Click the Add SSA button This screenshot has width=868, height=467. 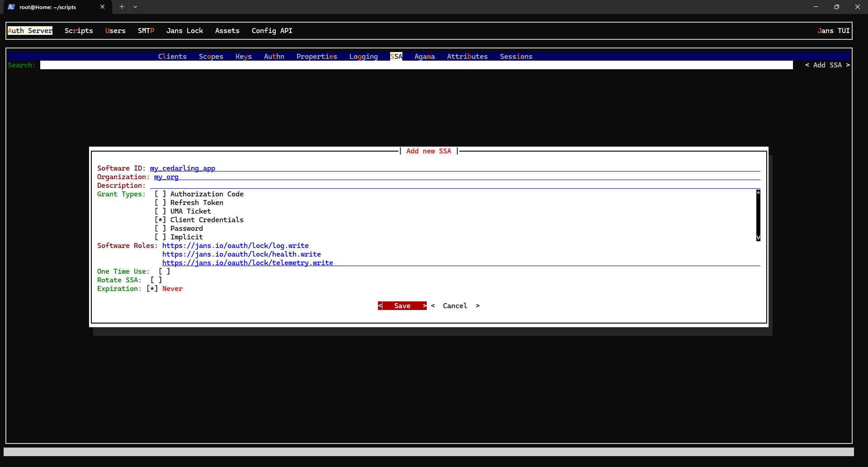click(827, 65)
